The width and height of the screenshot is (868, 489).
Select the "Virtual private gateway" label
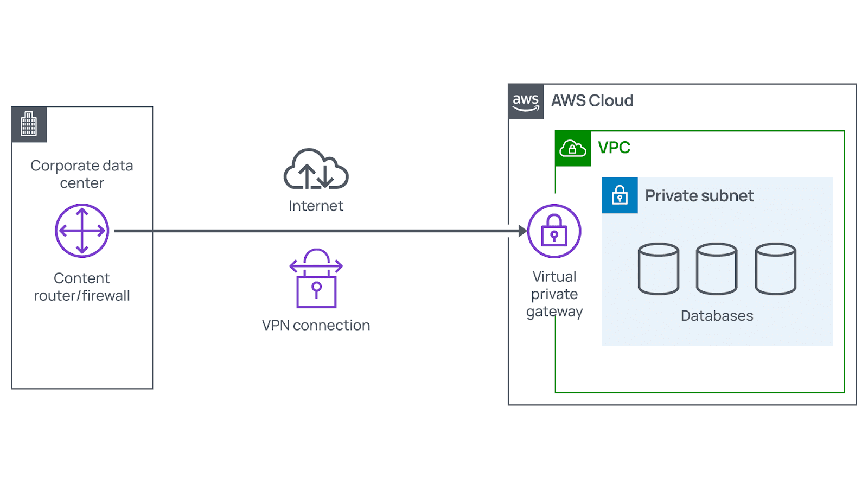click(x=554, y=294)
